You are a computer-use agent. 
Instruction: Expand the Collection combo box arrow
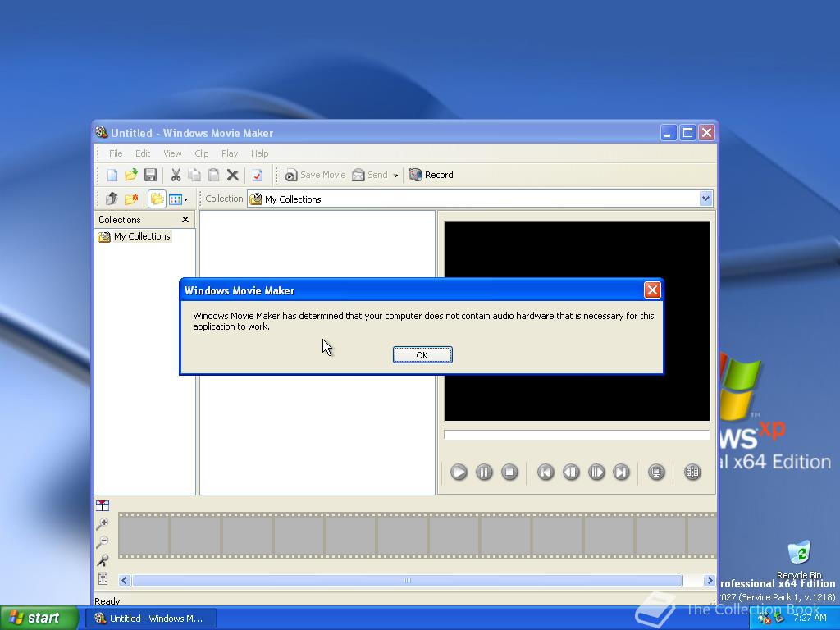pyautogui.click(x=705, y=199)
